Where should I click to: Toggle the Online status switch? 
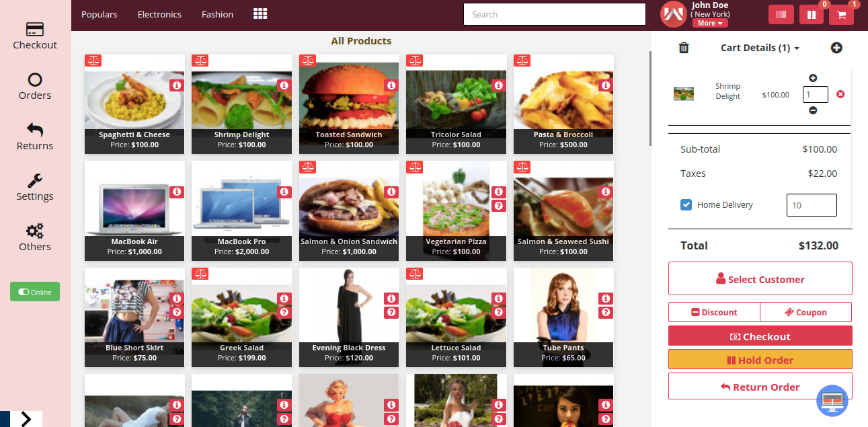tap(34, 291)
